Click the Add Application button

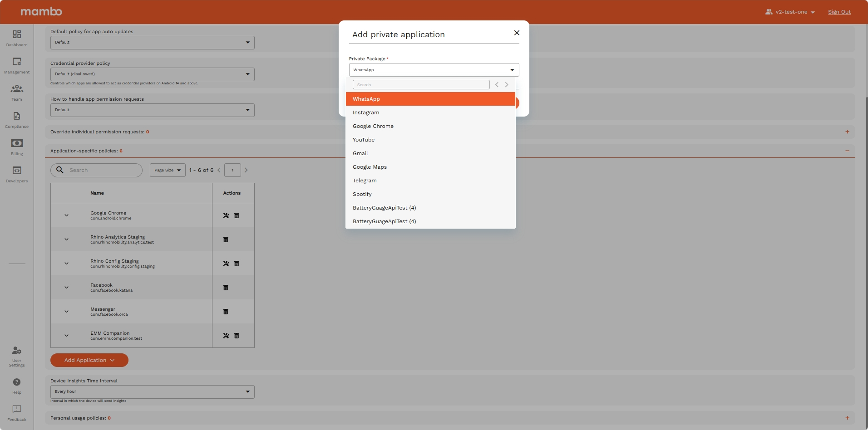click(89, 360)
